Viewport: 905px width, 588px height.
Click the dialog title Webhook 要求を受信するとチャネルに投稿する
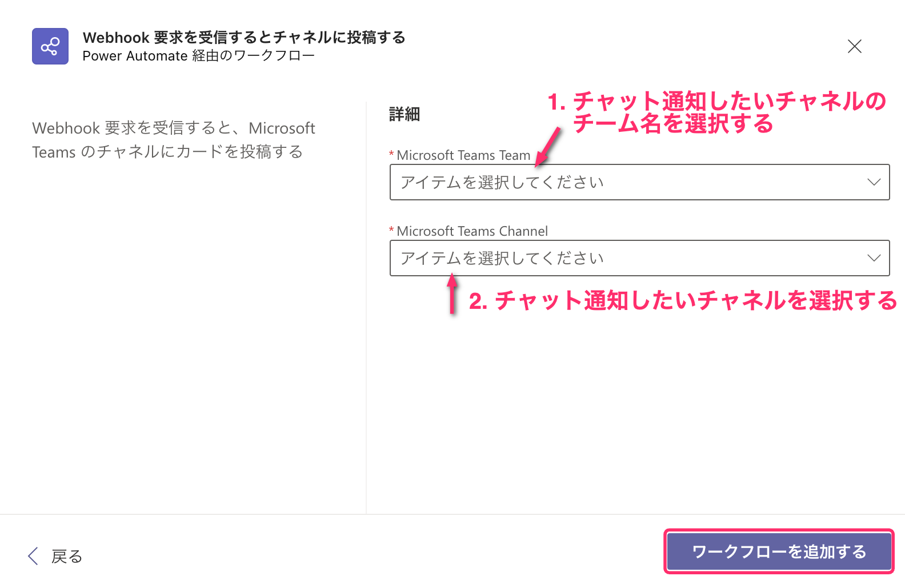click(x=244, y=38)
